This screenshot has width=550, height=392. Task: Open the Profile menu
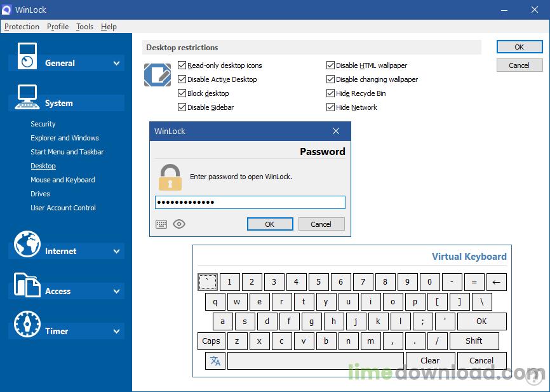pos(58,27)
